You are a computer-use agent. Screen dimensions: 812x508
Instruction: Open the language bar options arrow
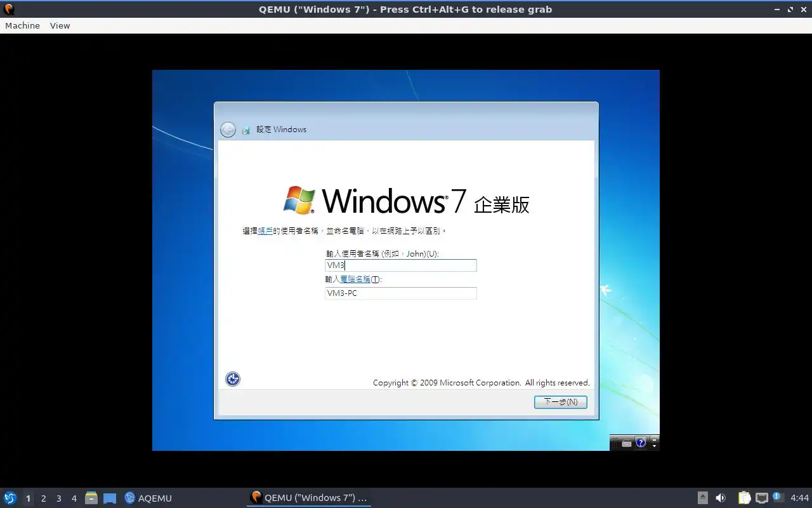pos(655,446)
